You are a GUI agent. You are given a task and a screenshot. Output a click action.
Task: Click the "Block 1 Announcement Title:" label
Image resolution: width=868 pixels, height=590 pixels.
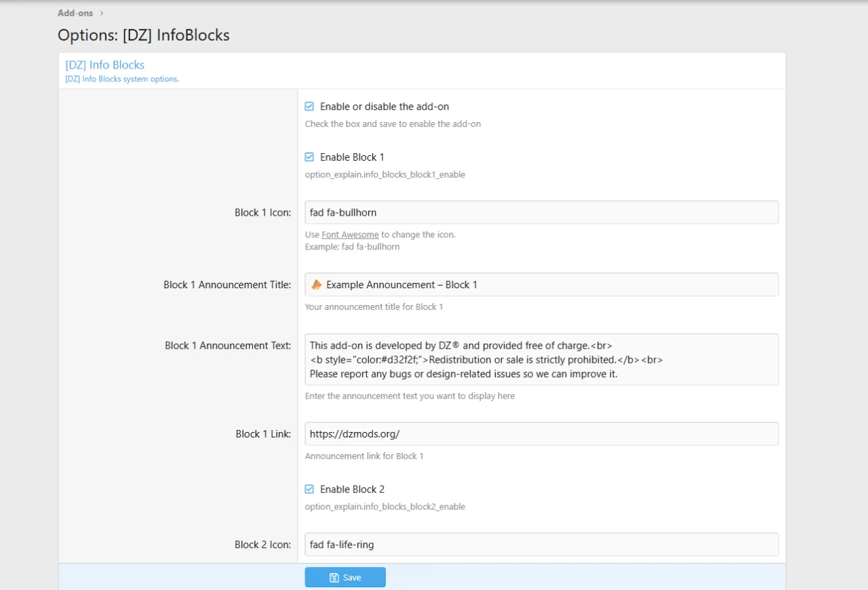pos(227,285)
